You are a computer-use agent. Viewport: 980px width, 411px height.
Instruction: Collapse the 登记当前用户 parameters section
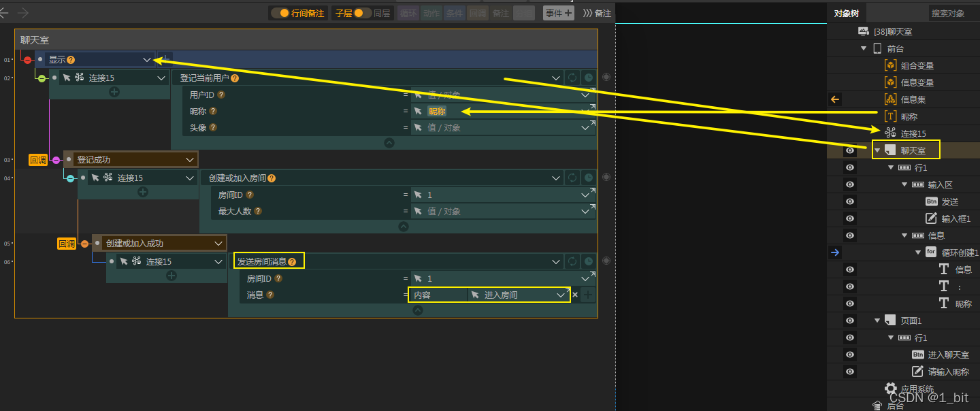coord(389,143)
